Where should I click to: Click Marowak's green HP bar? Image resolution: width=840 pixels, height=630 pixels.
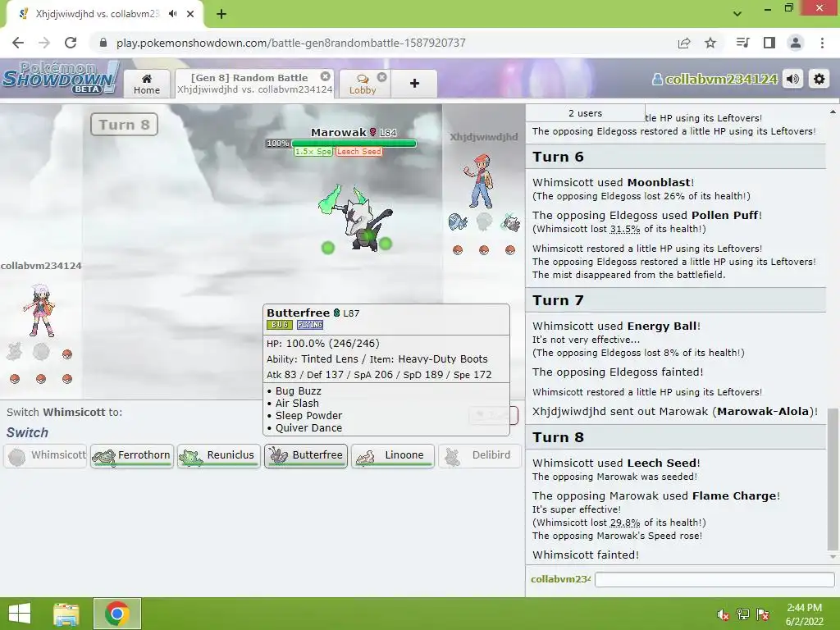(x=354, y=143)
